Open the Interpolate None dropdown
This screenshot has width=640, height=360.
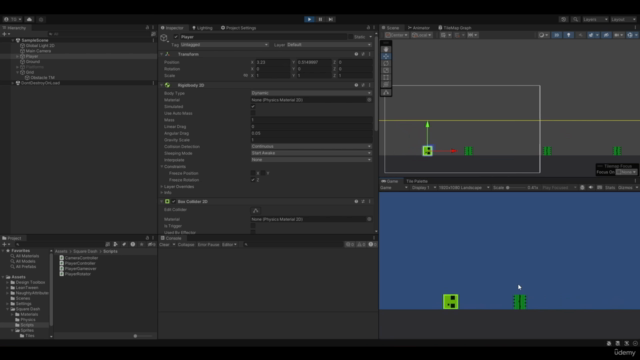pyautogui.click(x=311, y=160)
